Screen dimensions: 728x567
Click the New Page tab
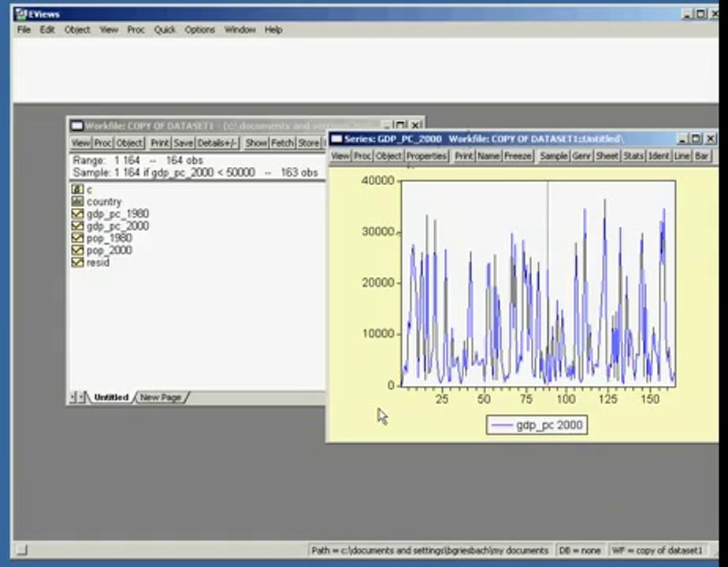coord(161,398)
